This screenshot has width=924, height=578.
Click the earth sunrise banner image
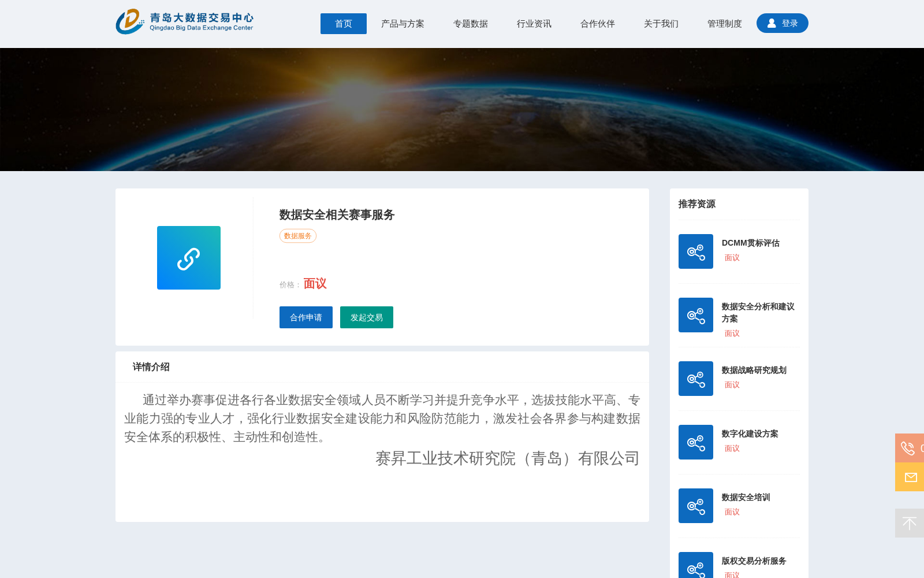462,109
